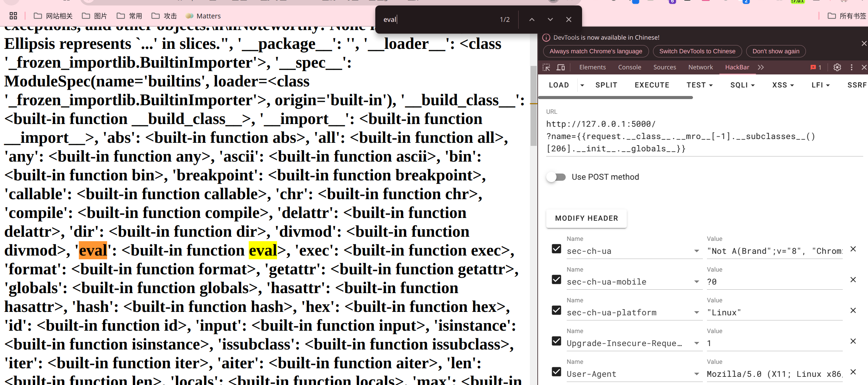Close the find bar

pyautogui.click(x=568, y=19)
